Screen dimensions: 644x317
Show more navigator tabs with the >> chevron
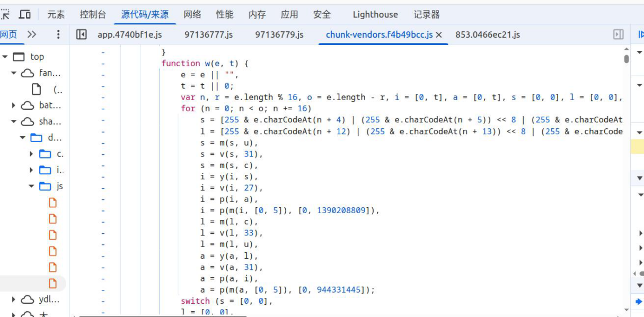point(32,34)
